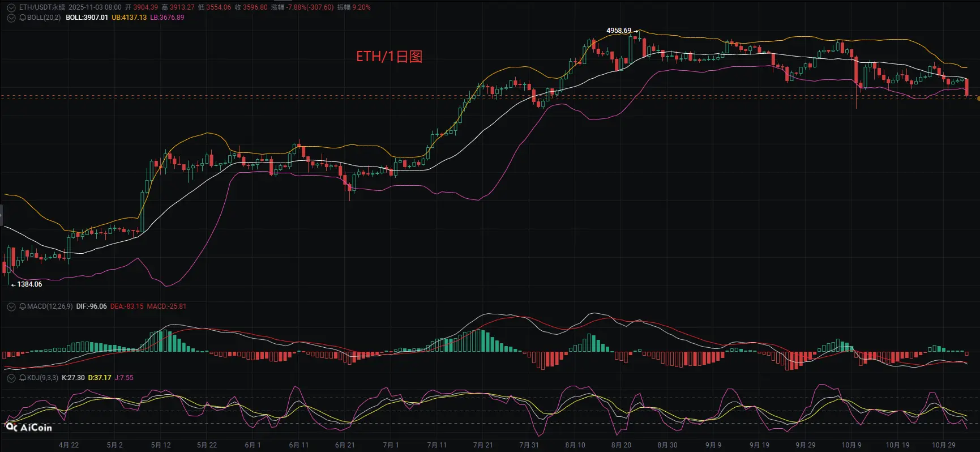Click the 8月20 date axis label
980x452 pixels.
[621, 445]
